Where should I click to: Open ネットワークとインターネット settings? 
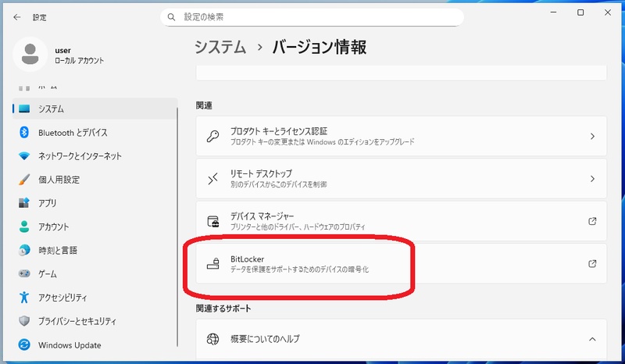95,156
